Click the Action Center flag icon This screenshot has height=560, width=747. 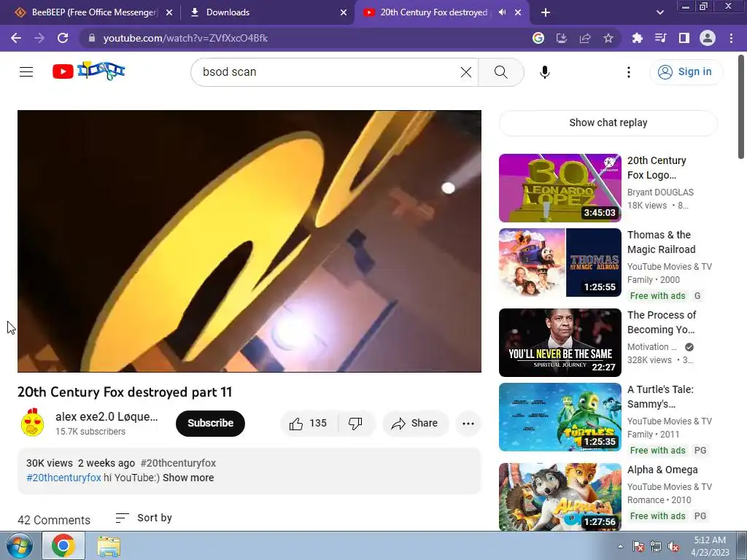(x=638, y=546)
